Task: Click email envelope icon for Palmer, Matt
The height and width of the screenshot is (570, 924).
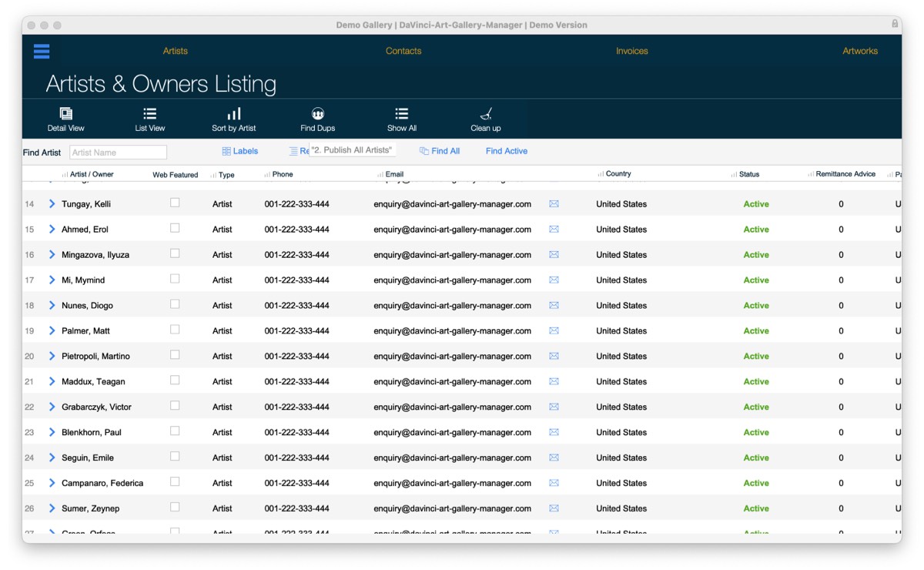Action: [x=554, y=331]
